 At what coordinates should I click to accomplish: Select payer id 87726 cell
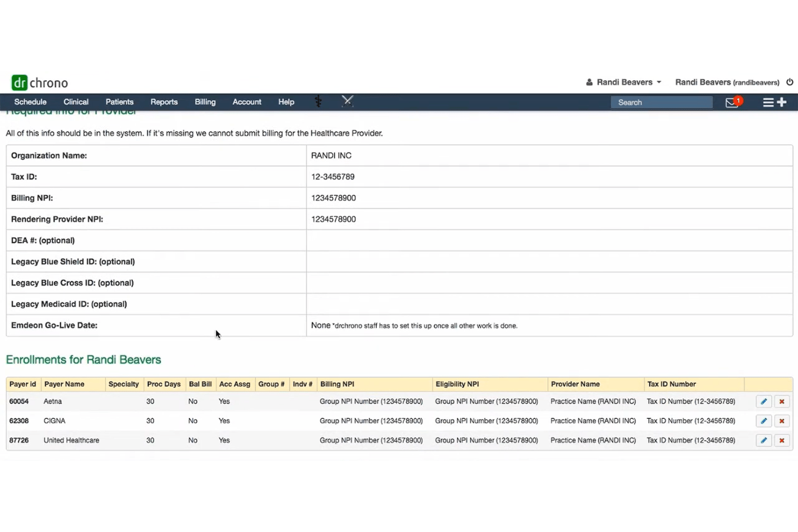[x=19, y=440]
